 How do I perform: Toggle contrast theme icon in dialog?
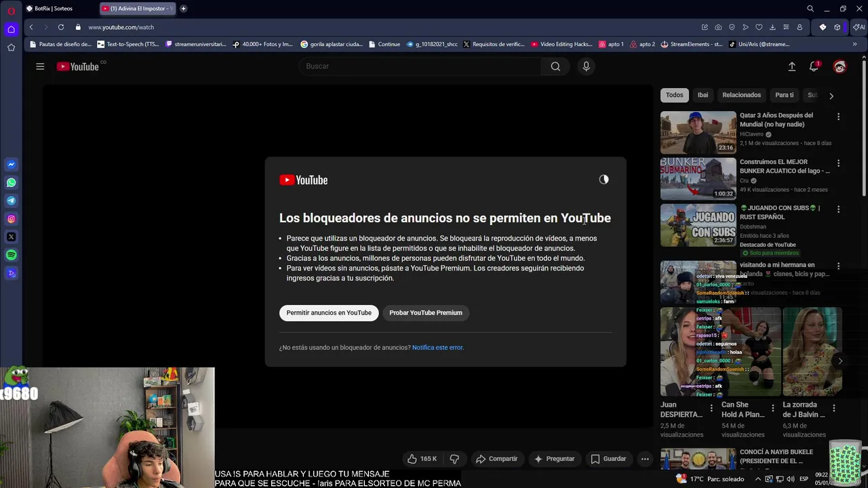pos(604,180)
